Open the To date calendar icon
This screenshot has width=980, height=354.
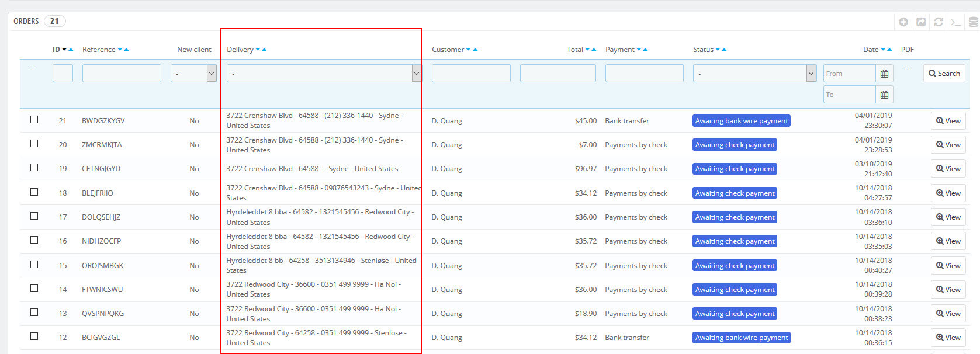[x=884, y=95]
